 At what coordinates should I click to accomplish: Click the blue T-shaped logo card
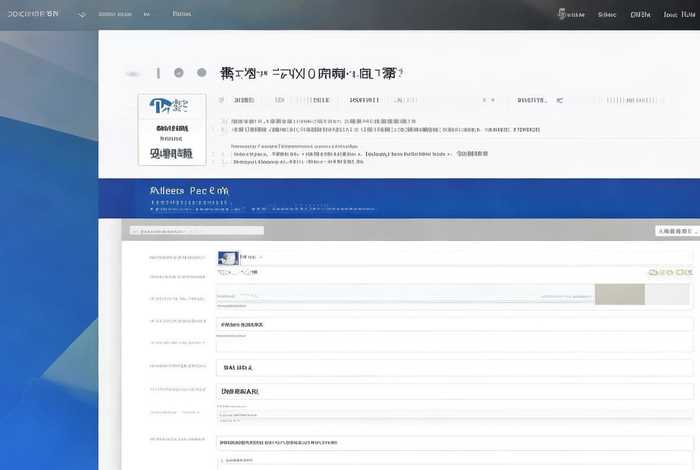172,129
